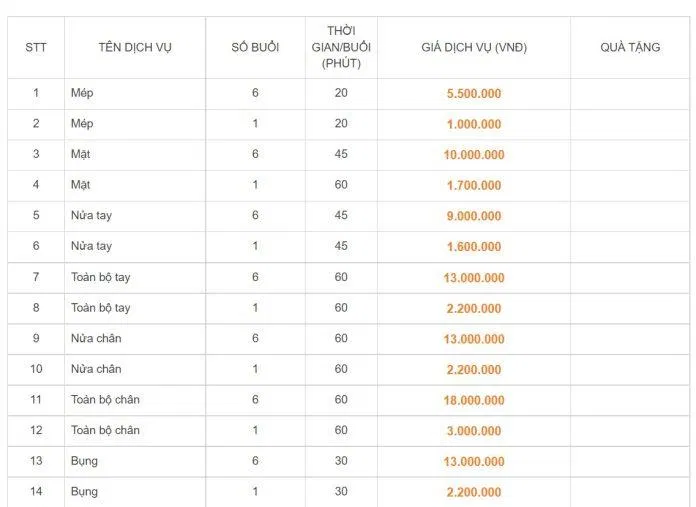The height and width of the screenshot is (507, 696).
Task: Click the empty QUÀ TẶNG cell in row 1
Action: click(x=630, y=94)
